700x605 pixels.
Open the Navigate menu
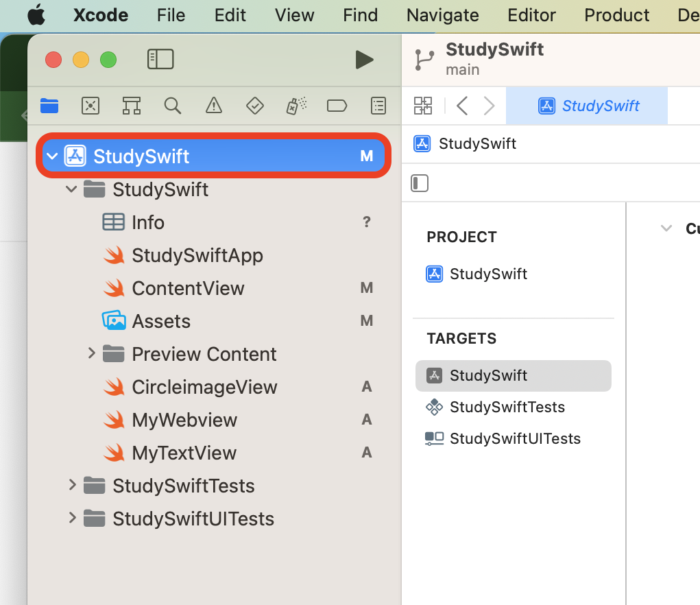[442, 15]
